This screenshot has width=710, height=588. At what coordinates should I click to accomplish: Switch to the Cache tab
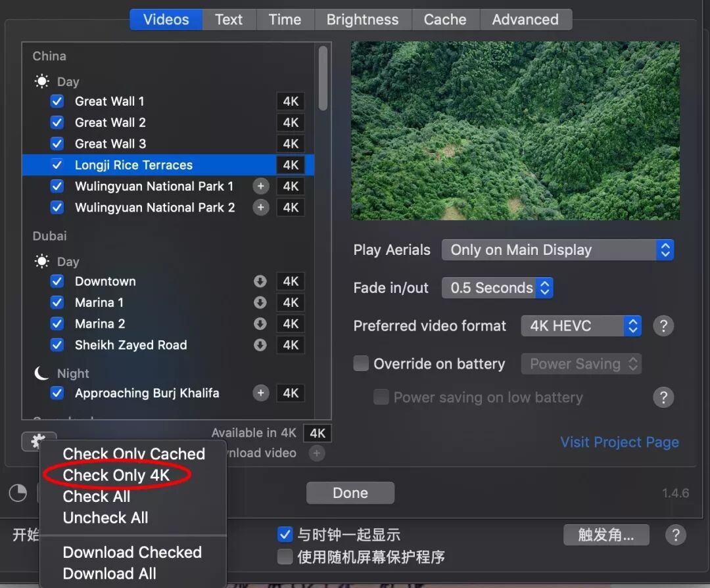(x=445, y=19)
